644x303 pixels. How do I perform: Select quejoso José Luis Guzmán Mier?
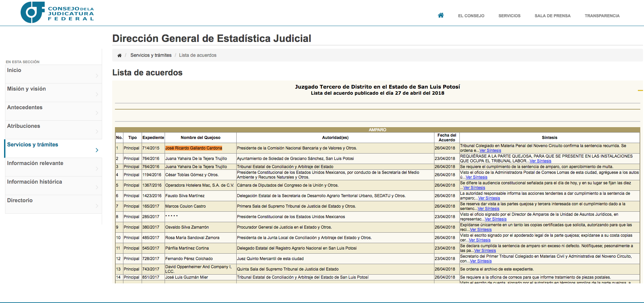click(187, 277)
